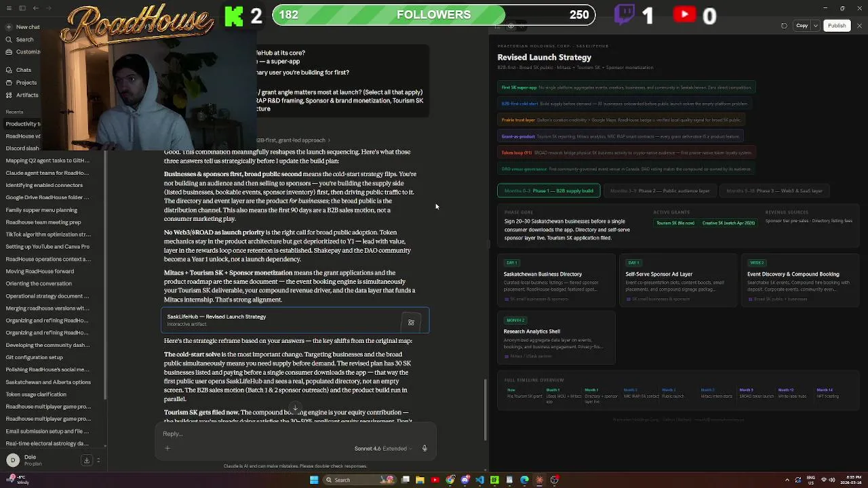
Task: Open 'RoadHouse operations context' chat
Action: pyautogui.click(x=47, y=259)
